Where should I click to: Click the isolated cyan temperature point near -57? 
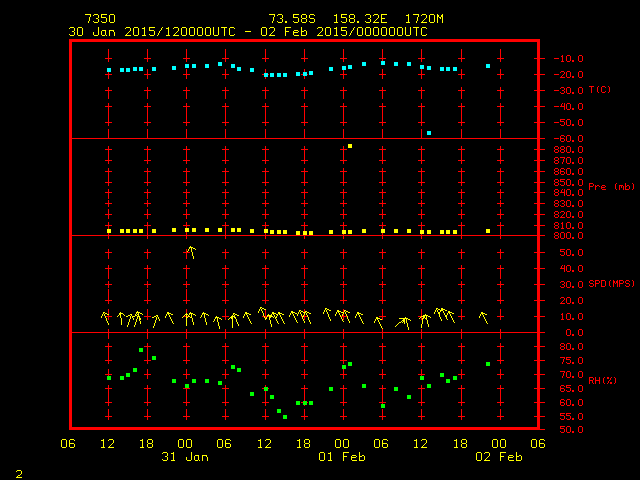429,133
